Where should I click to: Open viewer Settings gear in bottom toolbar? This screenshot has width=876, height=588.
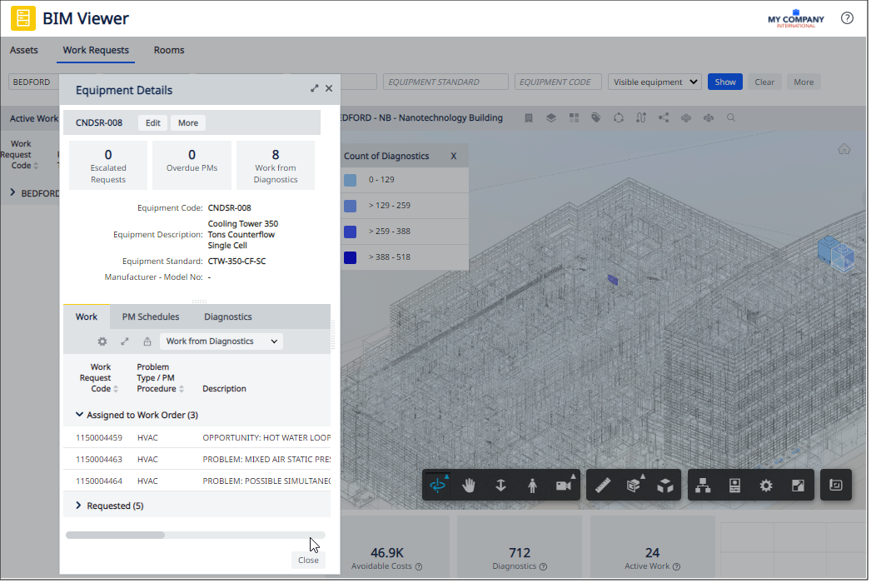[767, 487]
